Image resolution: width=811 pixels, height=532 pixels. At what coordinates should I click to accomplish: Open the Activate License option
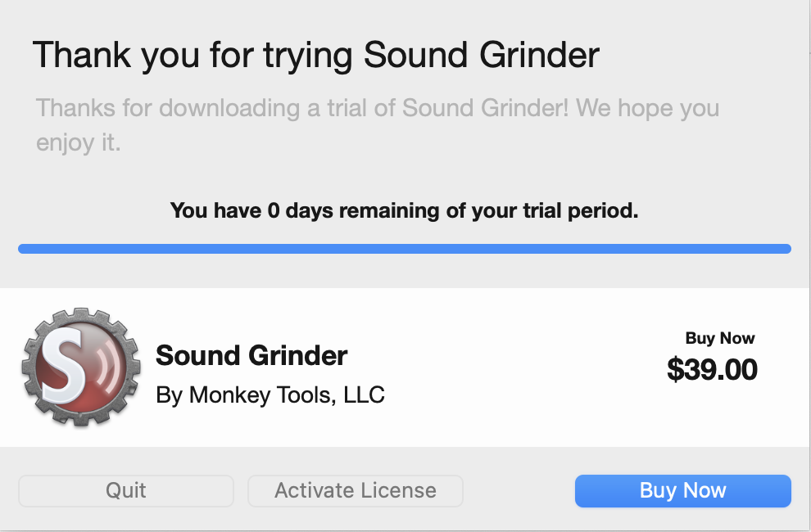tap(356, 490)
